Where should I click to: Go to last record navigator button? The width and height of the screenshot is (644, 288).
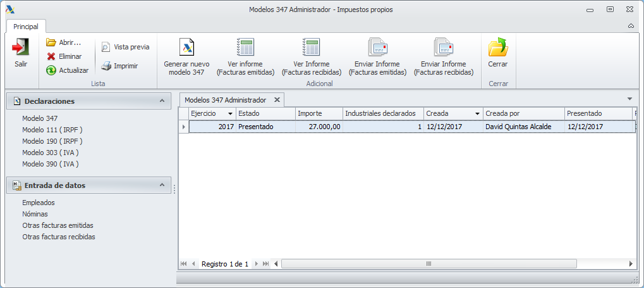265,264
